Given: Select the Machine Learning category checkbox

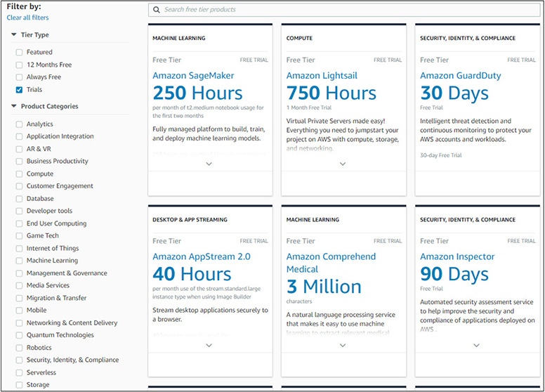Looking at the screenshot, I should pyautogui.click(x=19, y=261).
